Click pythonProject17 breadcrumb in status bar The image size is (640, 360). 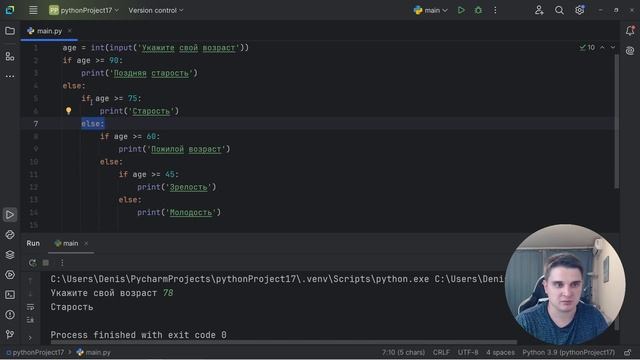pos(35,352)
